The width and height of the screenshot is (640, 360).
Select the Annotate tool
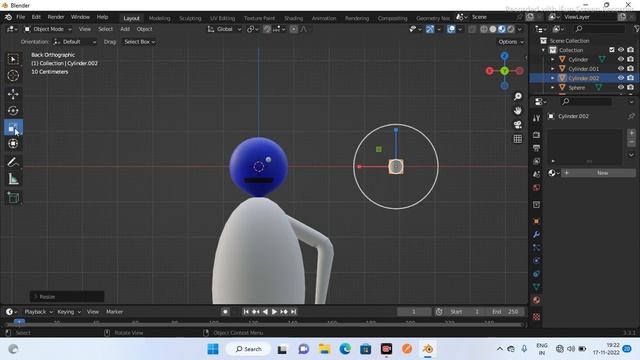click(13, 162)
